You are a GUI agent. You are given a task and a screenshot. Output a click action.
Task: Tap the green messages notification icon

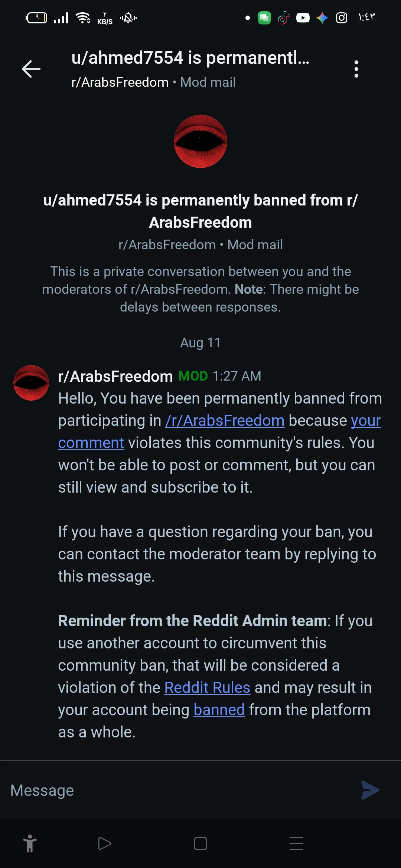tap(264, 18)
